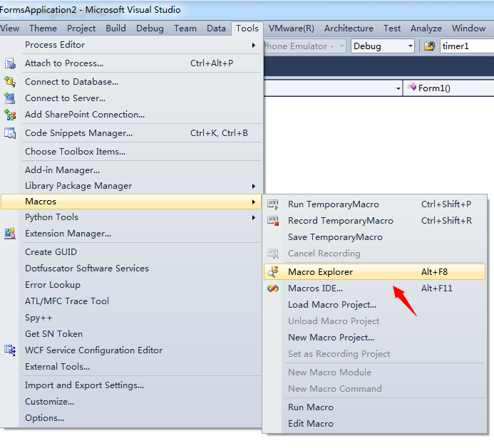The height and width of the screenshot is (448, 494).
Task: Open Import and Export Settings
Action: pos(130,385)
